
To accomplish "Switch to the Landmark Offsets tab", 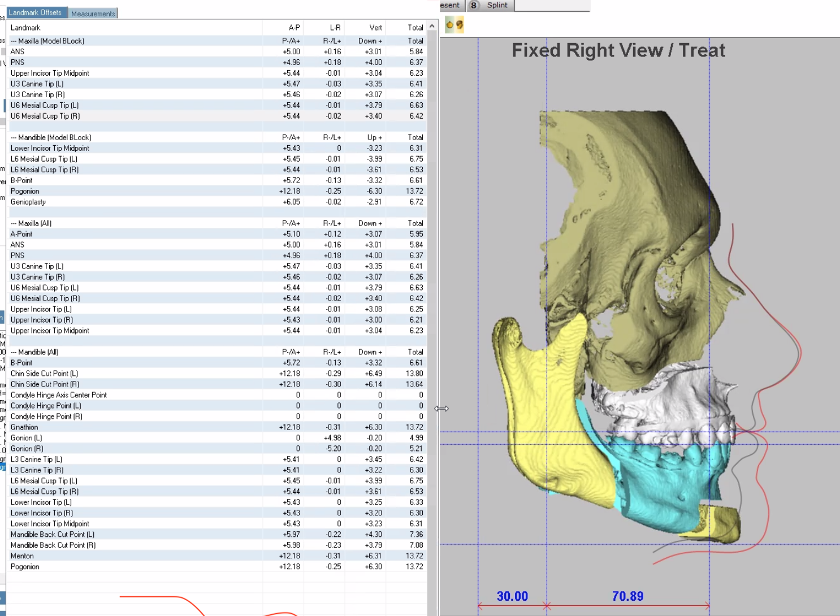I will coord(37,12).
